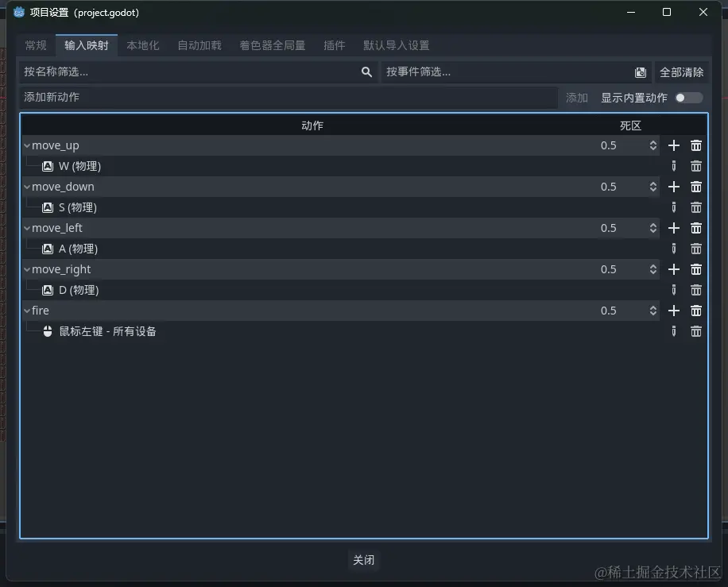
Task: Remove the D (物理) key event
Action: tap(696, 290)
